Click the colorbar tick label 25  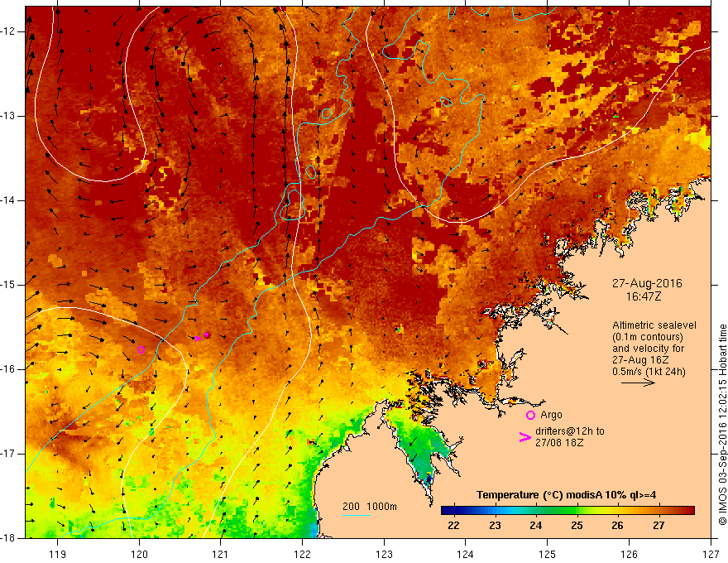click(577, 526)
